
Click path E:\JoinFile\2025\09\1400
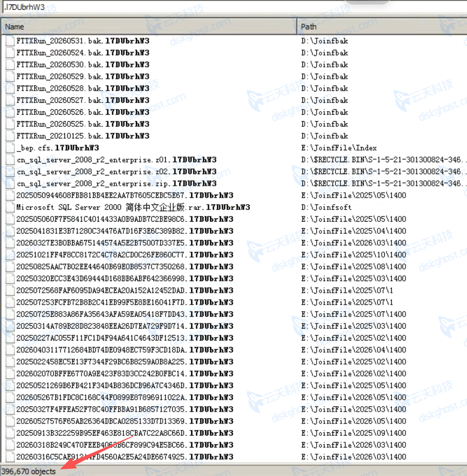[x=353, y=434]
